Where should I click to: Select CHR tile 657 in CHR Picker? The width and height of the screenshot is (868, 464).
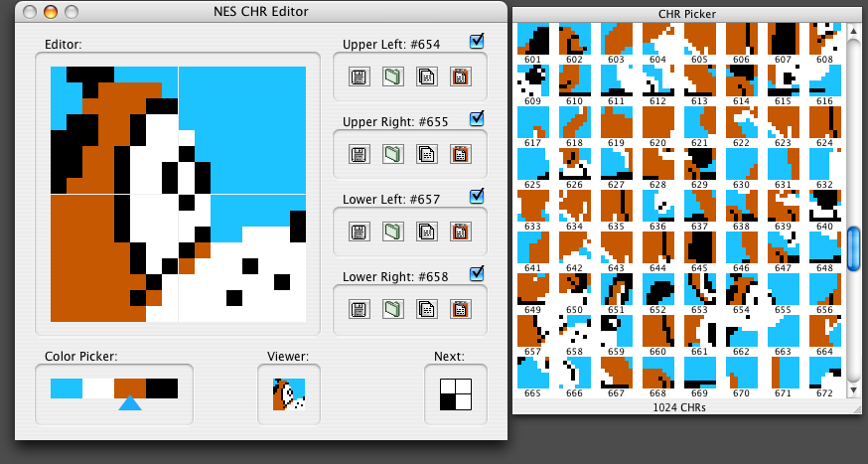533,331
